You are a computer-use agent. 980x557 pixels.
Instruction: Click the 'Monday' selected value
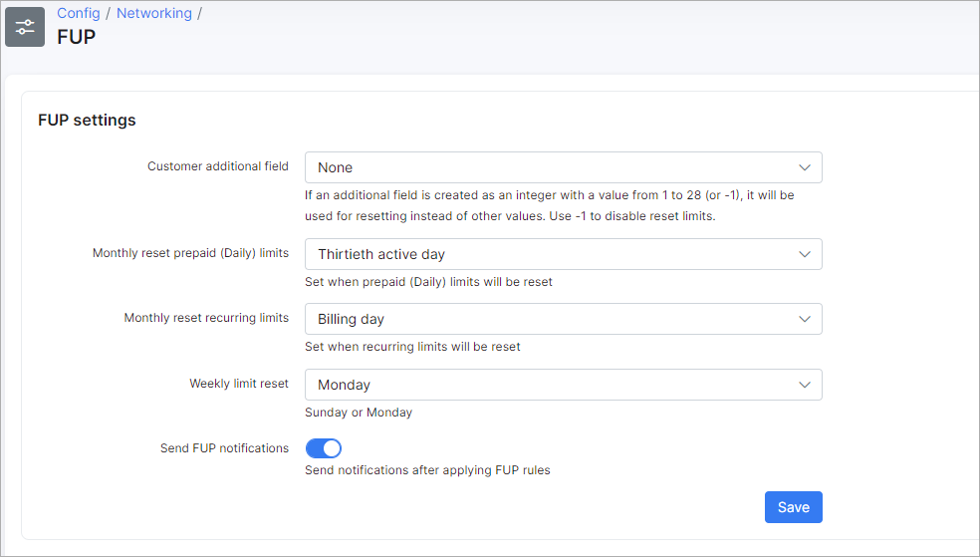pos(344,385)
